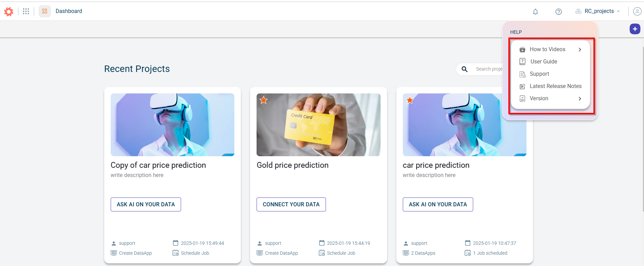Open the help question mark icon

pos(559,12)
